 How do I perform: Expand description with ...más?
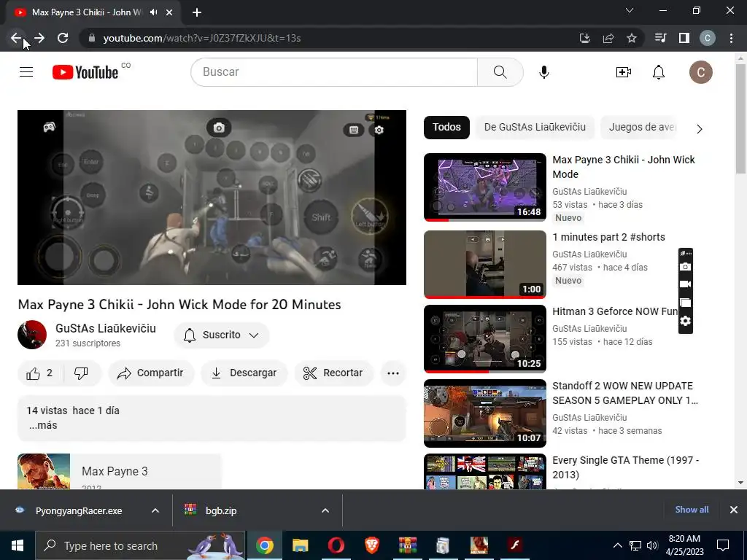tap(43, 425)
